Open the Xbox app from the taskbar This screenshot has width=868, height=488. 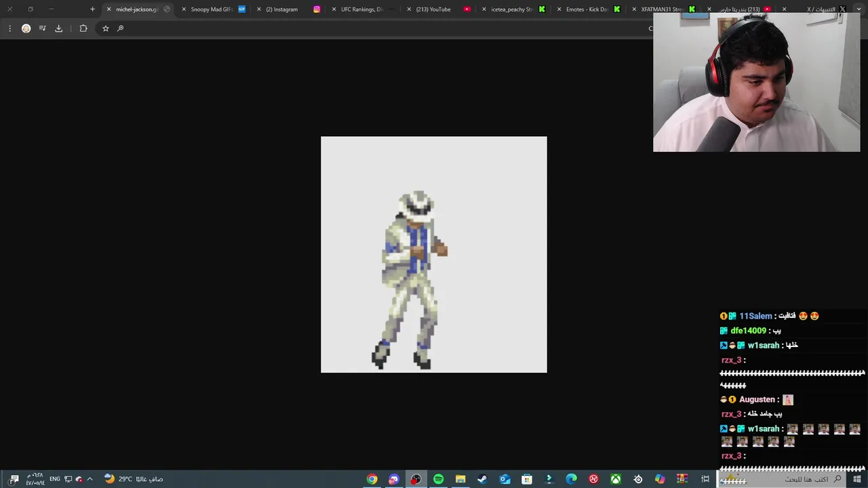616,479
